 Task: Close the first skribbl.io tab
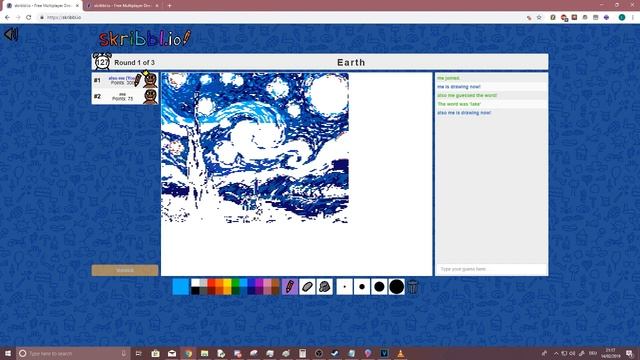pyautogui.click(x=77, y=6)
